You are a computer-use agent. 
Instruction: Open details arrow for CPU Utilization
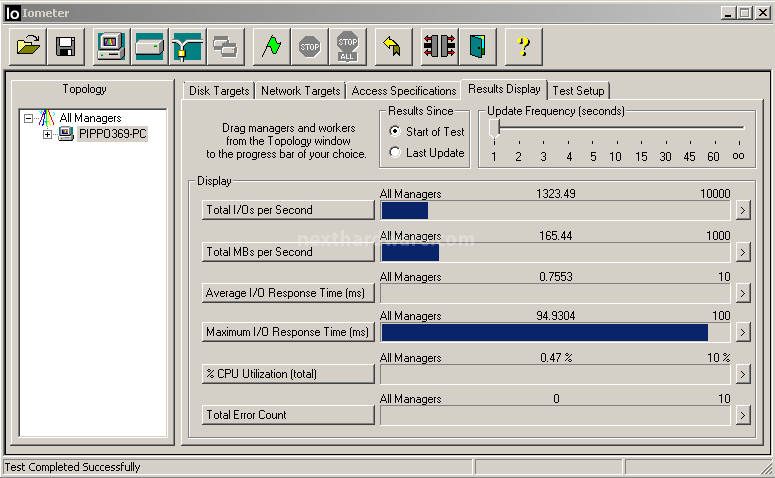743,375
